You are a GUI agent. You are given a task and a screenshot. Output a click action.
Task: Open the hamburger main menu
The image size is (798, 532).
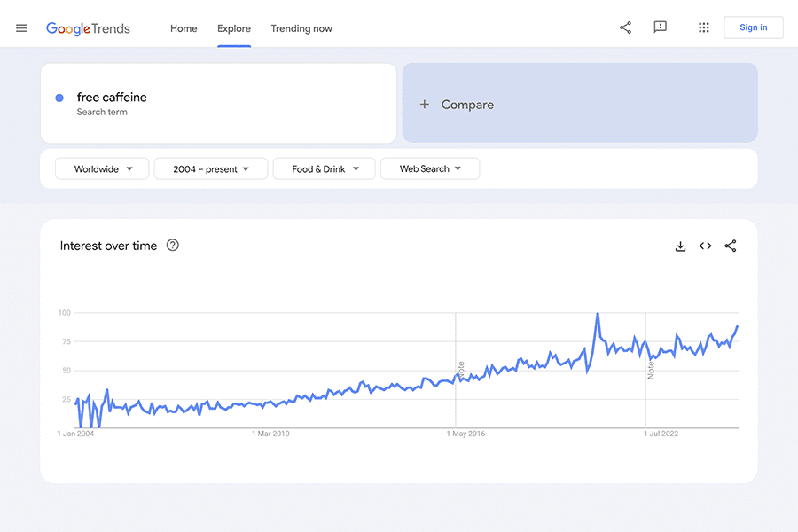coord(22,28)
